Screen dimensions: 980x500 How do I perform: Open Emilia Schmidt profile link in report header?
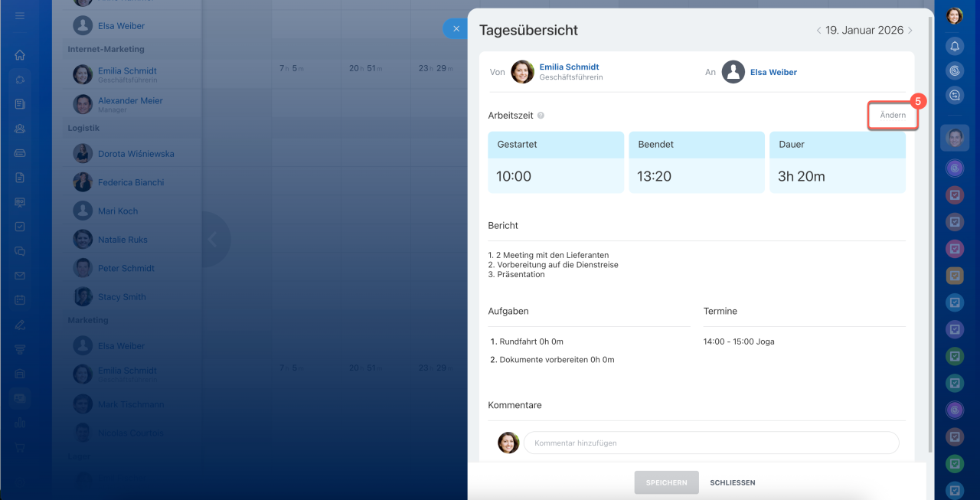coord(569,67)
